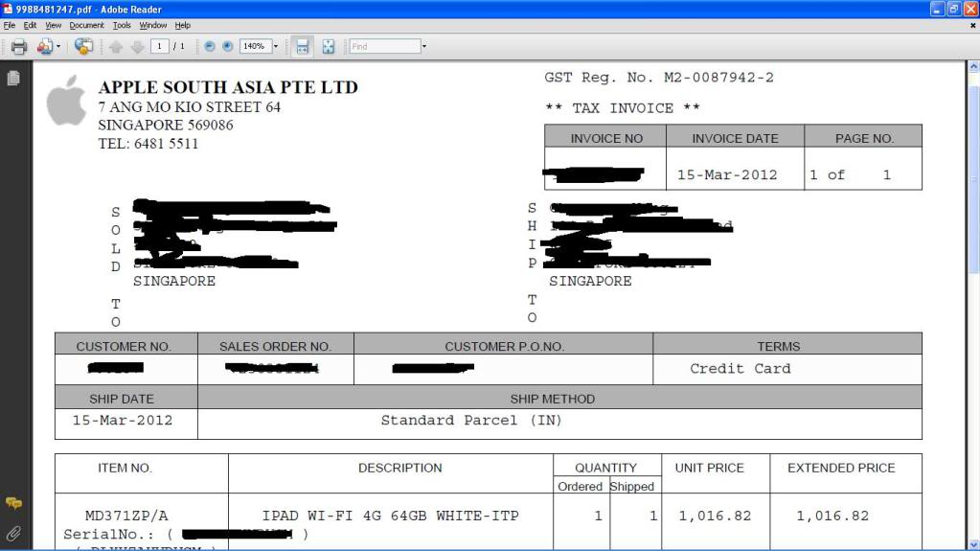Click the 'CUSTOMER P.O.NO.' header cell
Viewport: 980px width, 551px height.
click(505, 346)
